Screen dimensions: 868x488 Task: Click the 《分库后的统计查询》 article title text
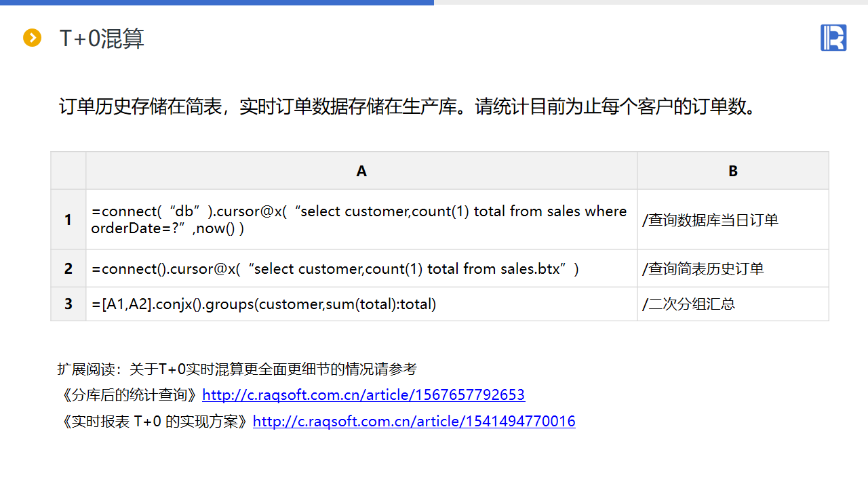pyautogui.click(x=130, y=395)
